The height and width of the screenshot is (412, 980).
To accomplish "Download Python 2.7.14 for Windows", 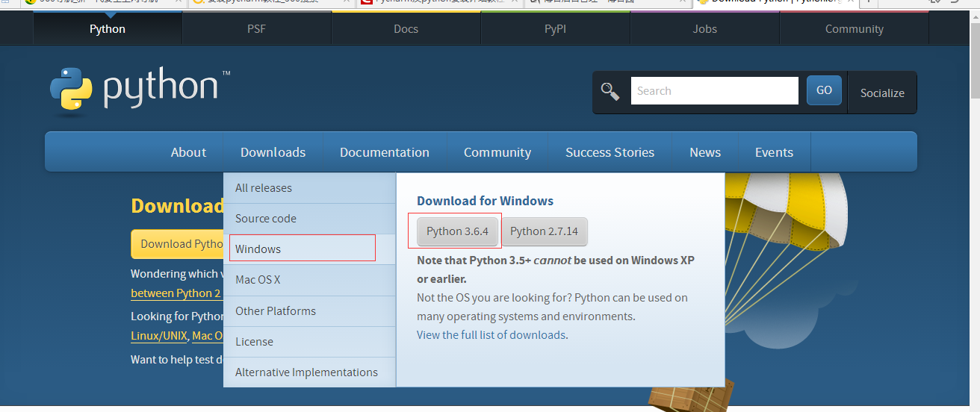I will tap(545, 231).
